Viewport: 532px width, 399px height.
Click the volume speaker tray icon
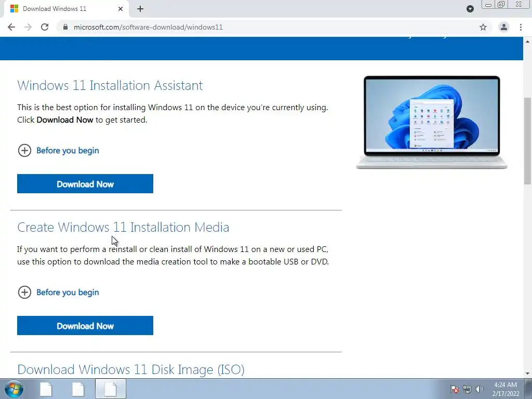pyautogui.click(x=480, y=389)
